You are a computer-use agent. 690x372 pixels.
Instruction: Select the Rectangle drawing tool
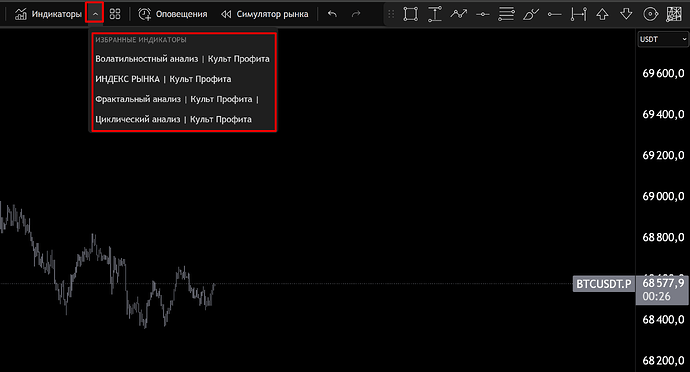[411, 14]
